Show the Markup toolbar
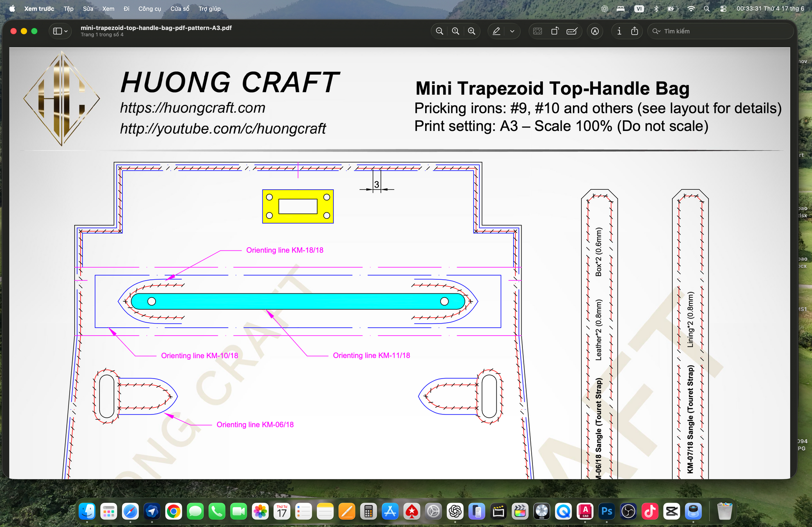Image resolution: width=812 pixels, height=527 pixels. pyautogui.click(x=595, y=31)
